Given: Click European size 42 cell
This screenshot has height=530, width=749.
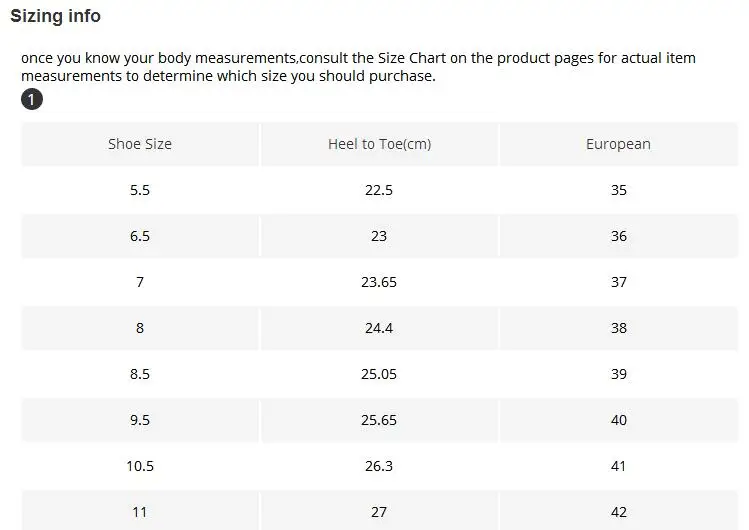Looking at the screenshot, I should coord(618,512).
